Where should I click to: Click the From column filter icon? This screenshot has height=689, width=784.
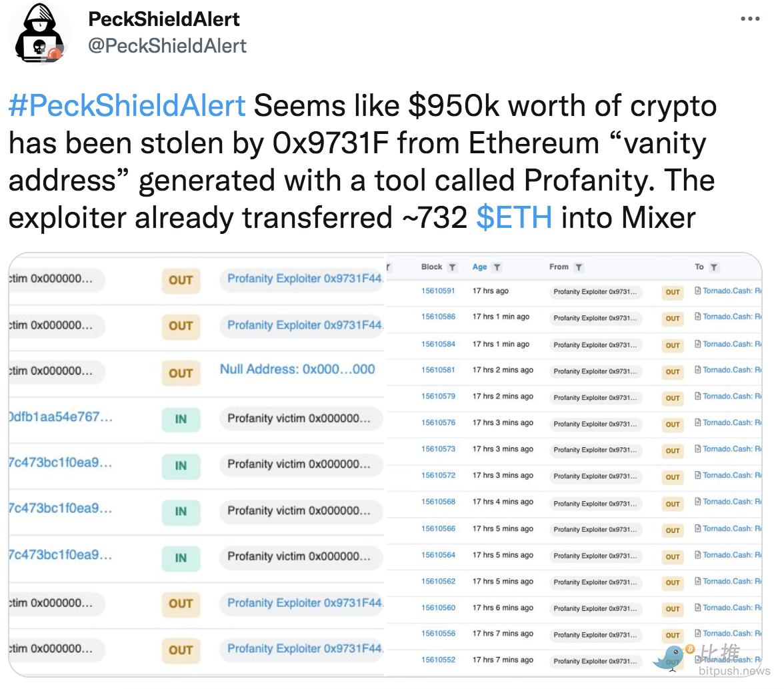[579, 267]
